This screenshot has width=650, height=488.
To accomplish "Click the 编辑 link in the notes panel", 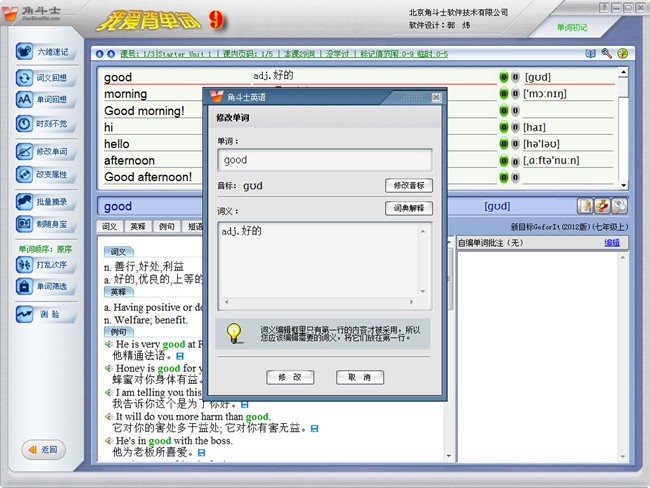I will [x=612, y=243].
